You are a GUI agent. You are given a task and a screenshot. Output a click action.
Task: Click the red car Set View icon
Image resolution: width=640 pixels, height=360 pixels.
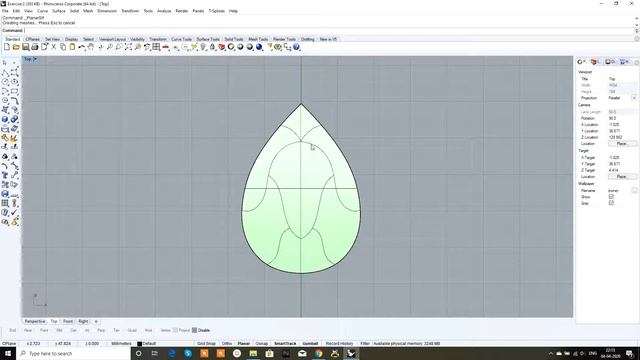[x=165, y=47]
